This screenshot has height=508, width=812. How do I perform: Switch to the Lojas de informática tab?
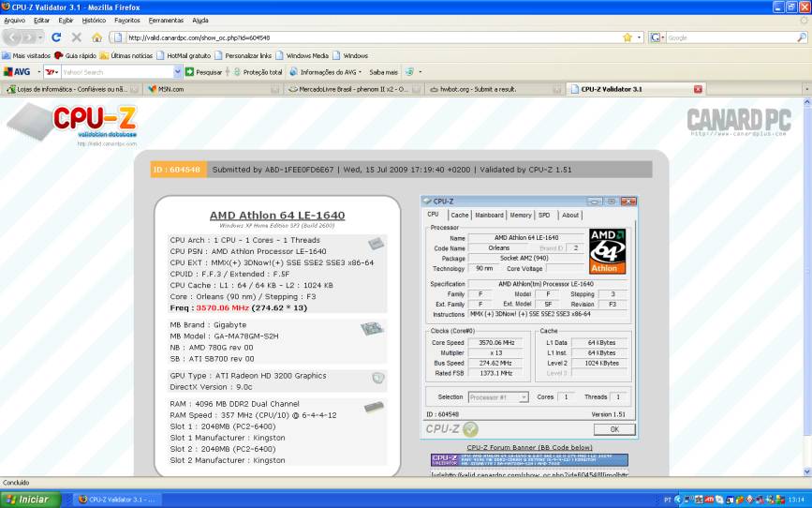[71, 89]
